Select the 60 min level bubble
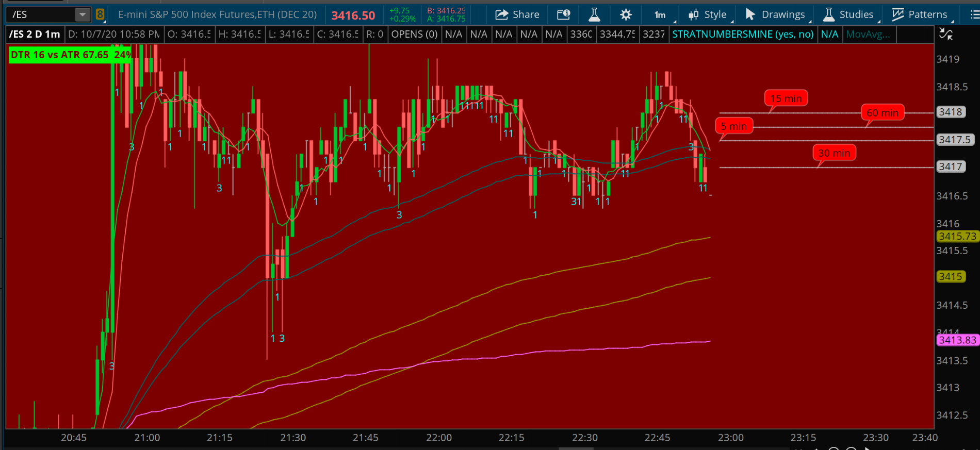Viewport: 980px width, 450px height. pyautogui.click(x=882, y=112)
